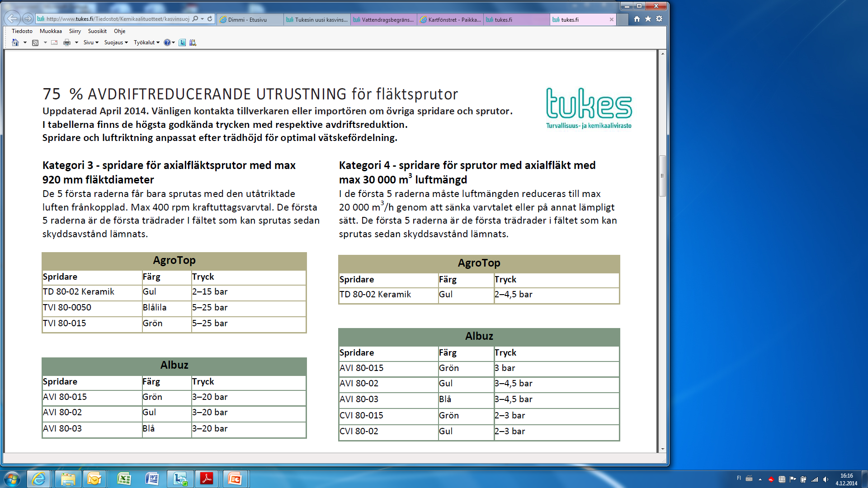Viewport: 868px width, 488px height.
Task: Click 'Blålila' color cell in AgroTop table
Action: pos(167,308)
